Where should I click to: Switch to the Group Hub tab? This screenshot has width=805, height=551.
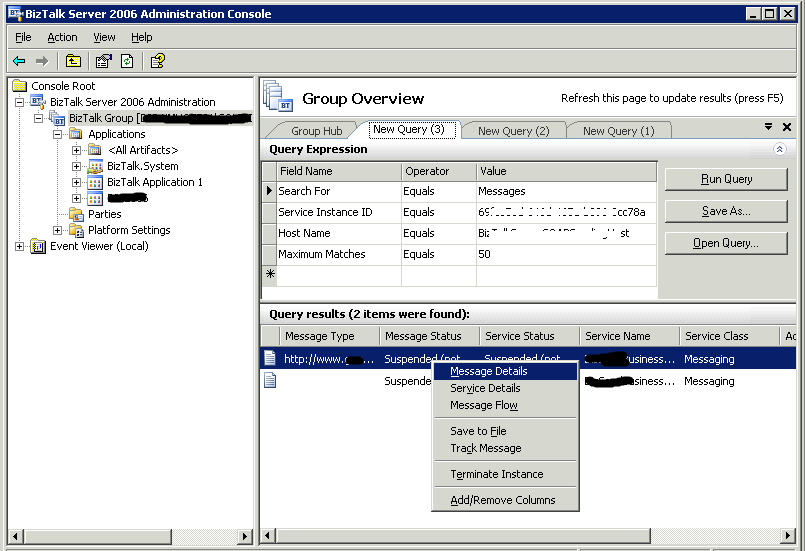[316, 131]
